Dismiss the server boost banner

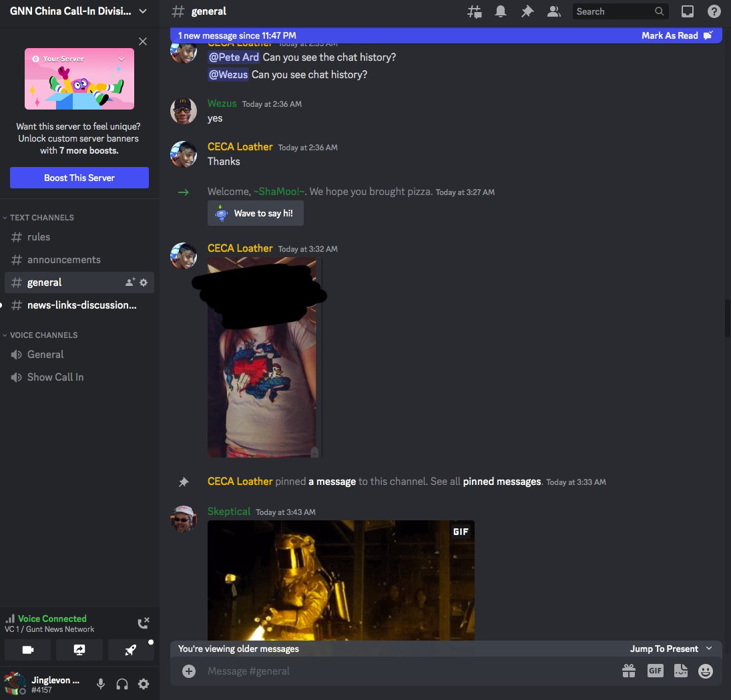[143, 41]
